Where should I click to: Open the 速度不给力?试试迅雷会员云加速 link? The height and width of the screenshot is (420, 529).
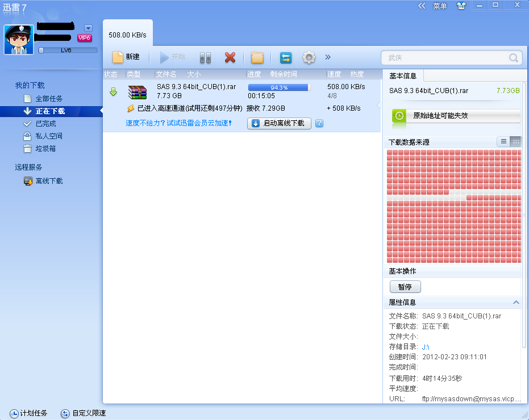[x=179, y=123]
